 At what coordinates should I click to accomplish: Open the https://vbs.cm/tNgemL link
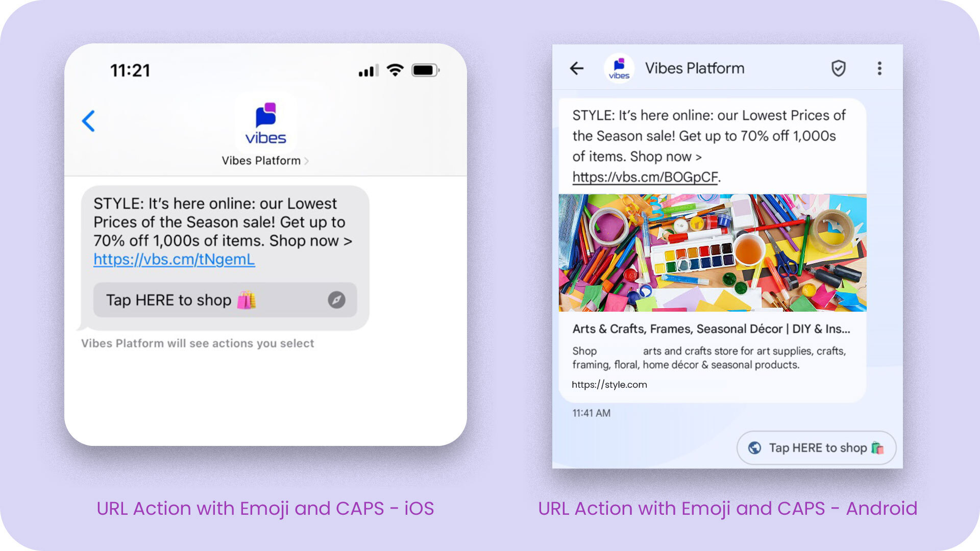point(174,259)
